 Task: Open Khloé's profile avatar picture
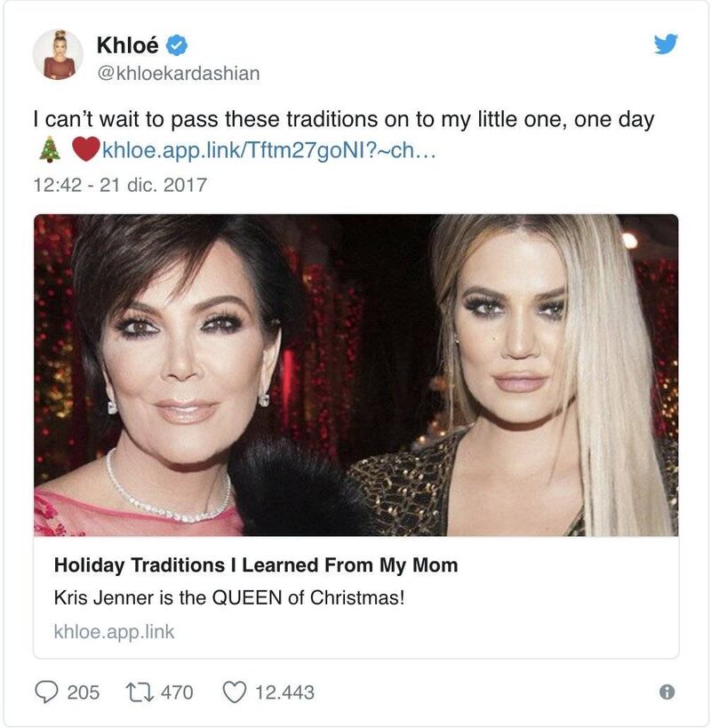[58, 55]
